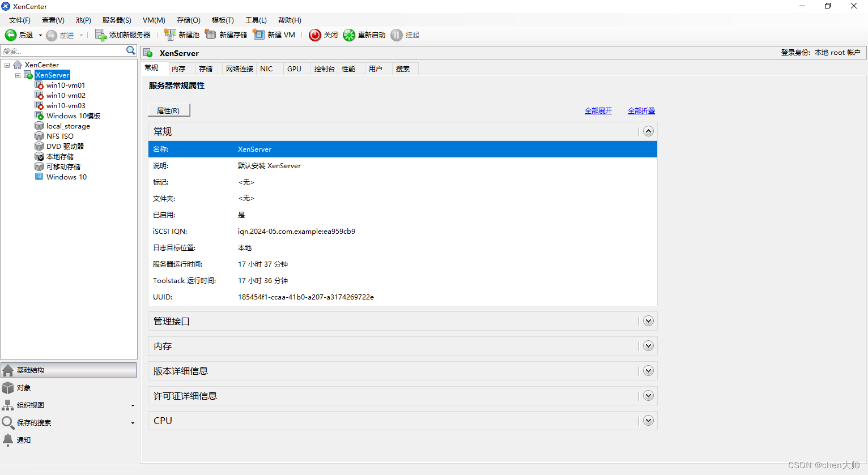This screenshot has height=475, width=868.
Task: Collapse the 常规 section chevron
Action: [649, 131]
